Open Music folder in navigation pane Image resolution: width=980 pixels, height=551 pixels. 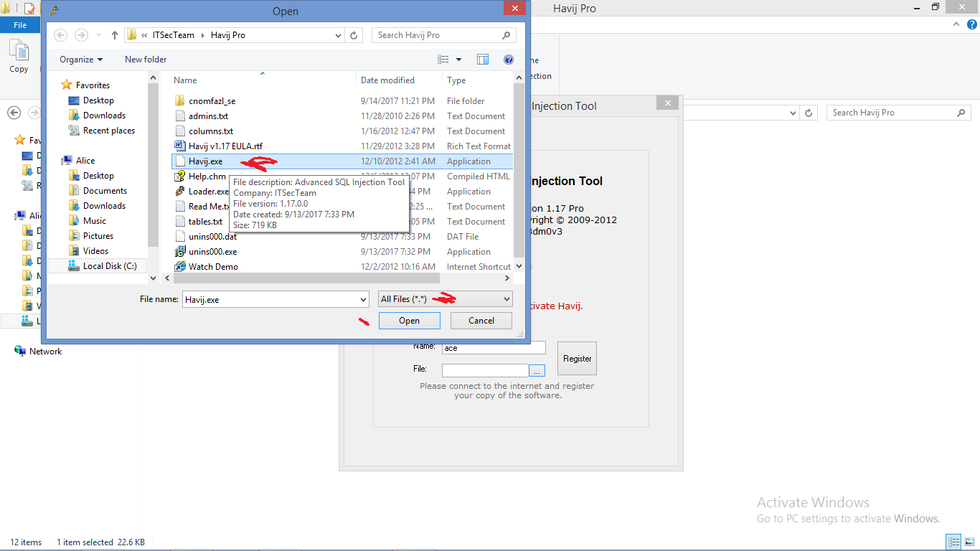click(94, 221)
